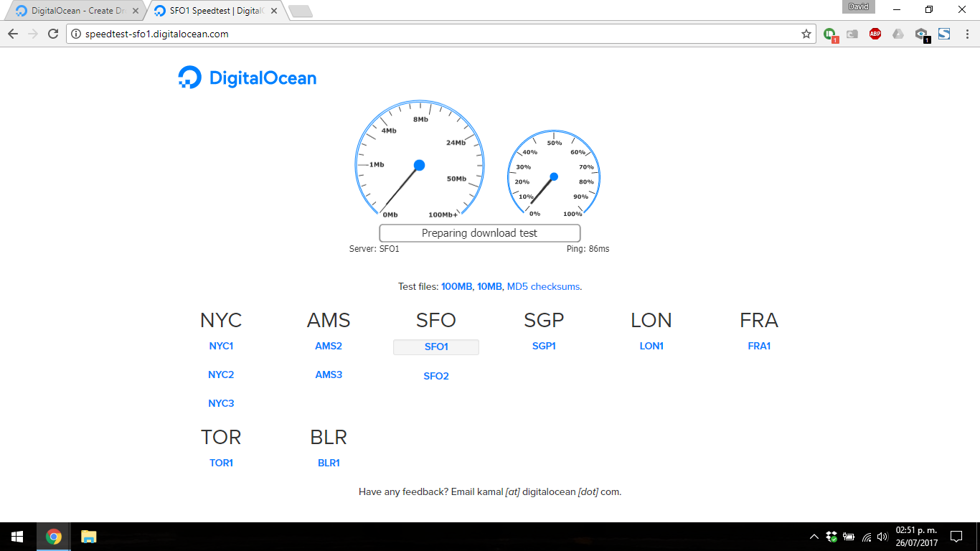Go back with the browser back arrow
The width and height of the screenshot is (980, 551).
[13, 34]
